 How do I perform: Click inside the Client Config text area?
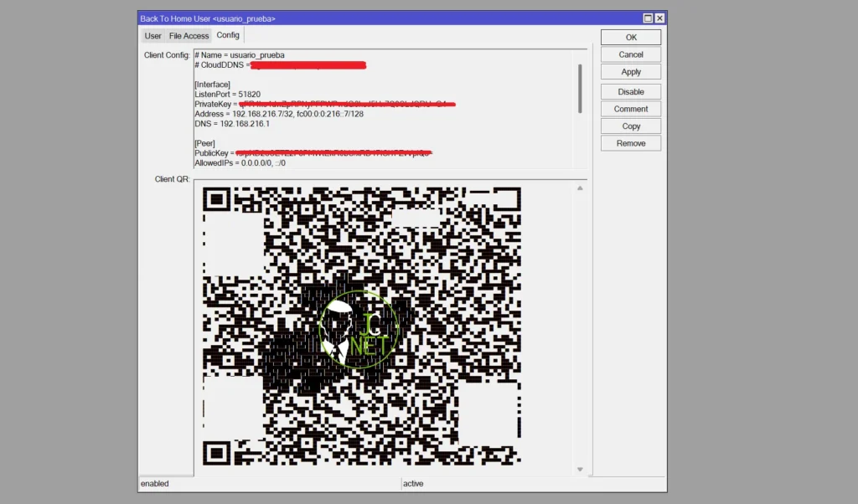coord(352,109)
